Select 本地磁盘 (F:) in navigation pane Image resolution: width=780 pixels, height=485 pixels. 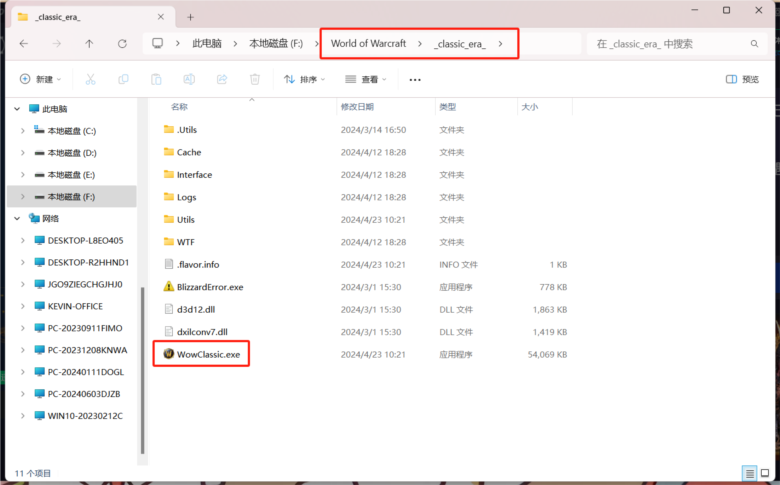point(72,196)
